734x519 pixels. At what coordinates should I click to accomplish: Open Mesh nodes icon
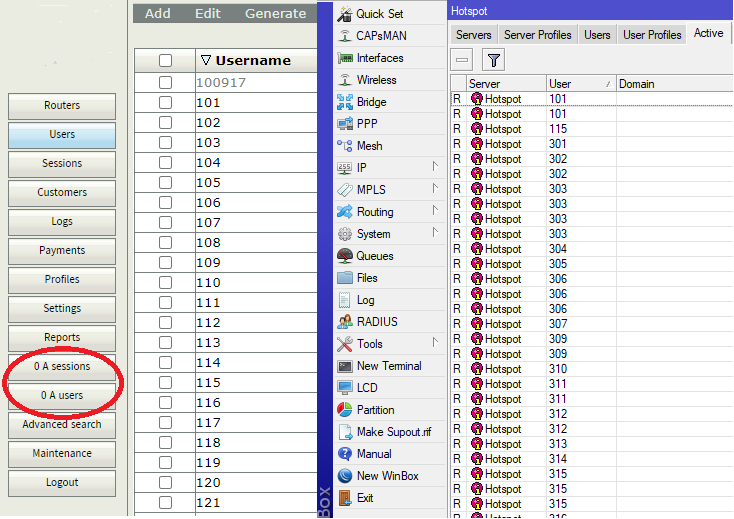[345, 146]
